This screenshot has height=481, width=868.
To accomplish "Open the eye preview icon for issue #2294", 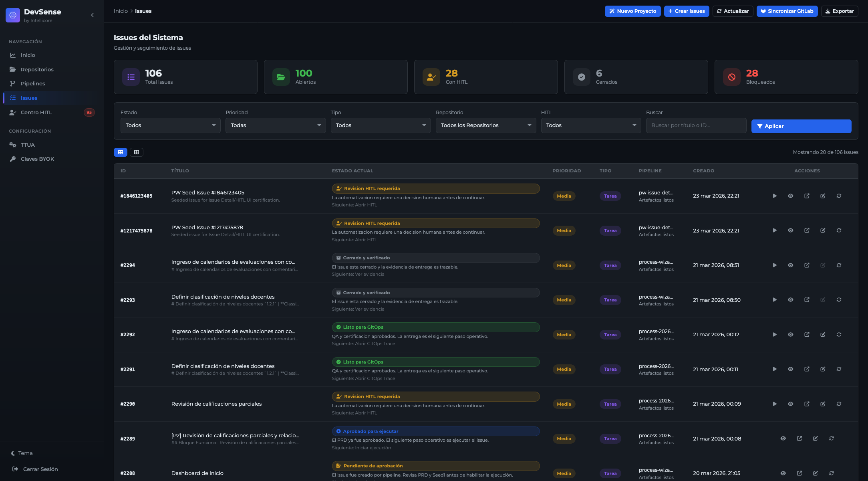I will point(790,265).
